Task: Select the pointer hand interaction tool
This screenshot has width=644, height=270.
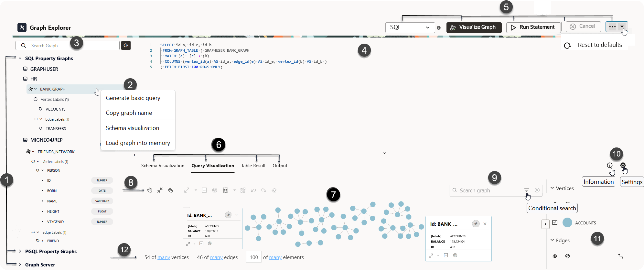Action: (170, 190)
